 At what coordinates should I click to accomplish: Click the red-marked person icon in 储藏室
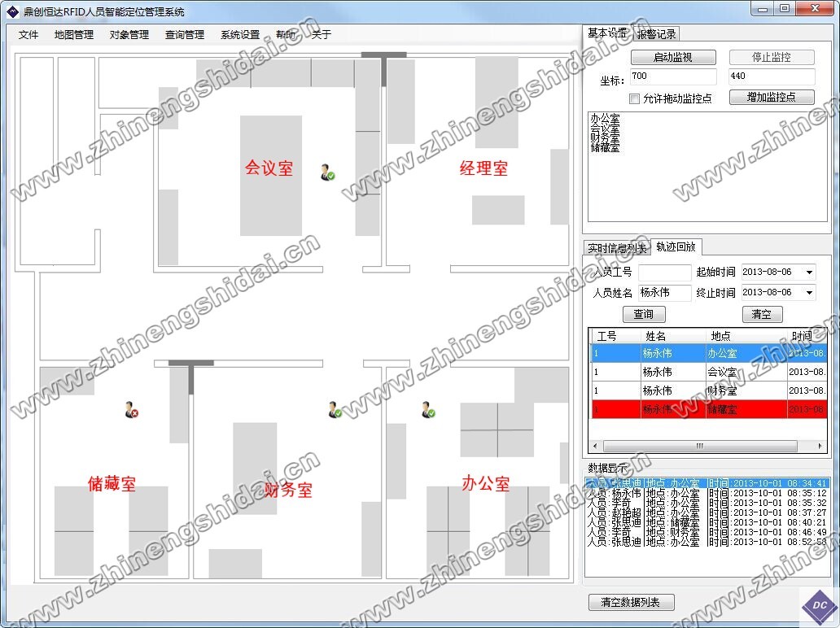(131, 409)
